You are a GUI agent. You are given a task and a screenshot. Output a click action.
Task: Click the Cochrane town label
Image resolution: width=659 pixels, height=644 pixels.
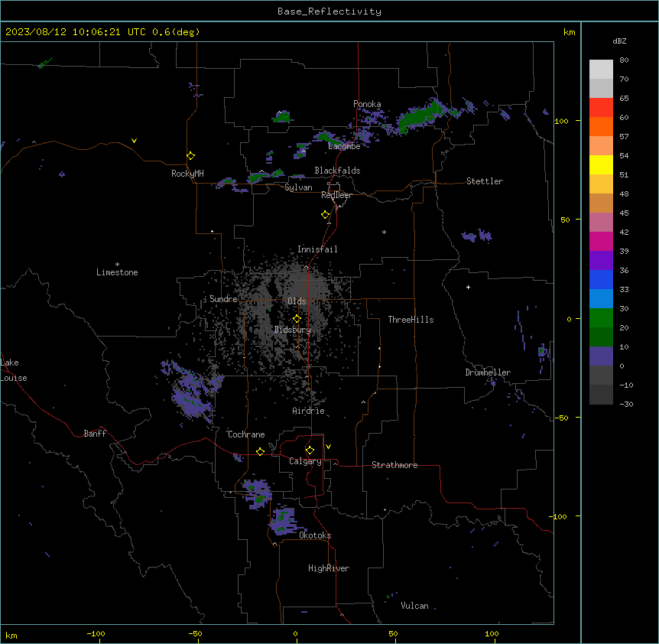point(246,434)
